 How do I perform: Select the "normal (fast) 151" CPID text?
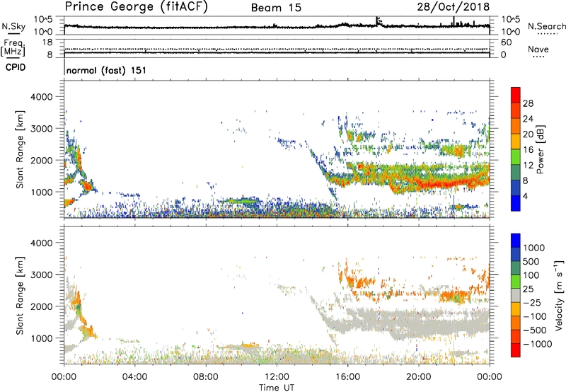107,70
